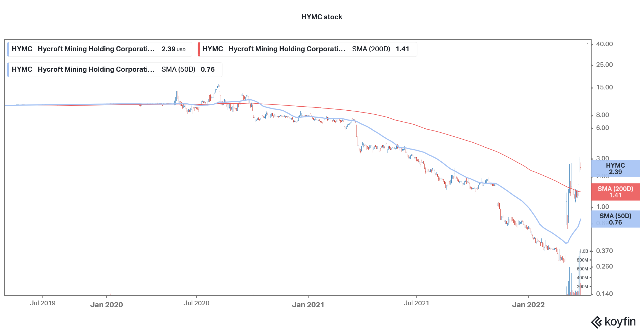The width and height of the screenshot is (644, 333).
Task: Click the 1.0B volume axis label
Action: (584, 251)
